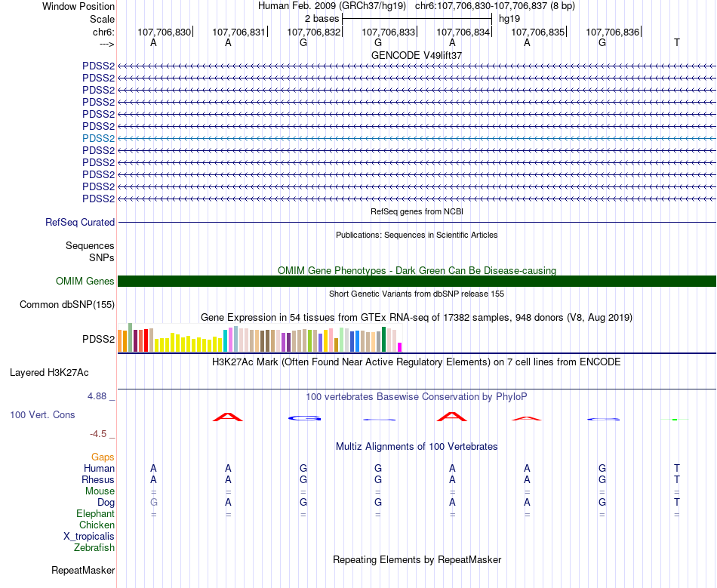Viewport: 717px width, 588px height.
Task: Click the 107,706,830 ruler coordinate
Action: [165, 32]
